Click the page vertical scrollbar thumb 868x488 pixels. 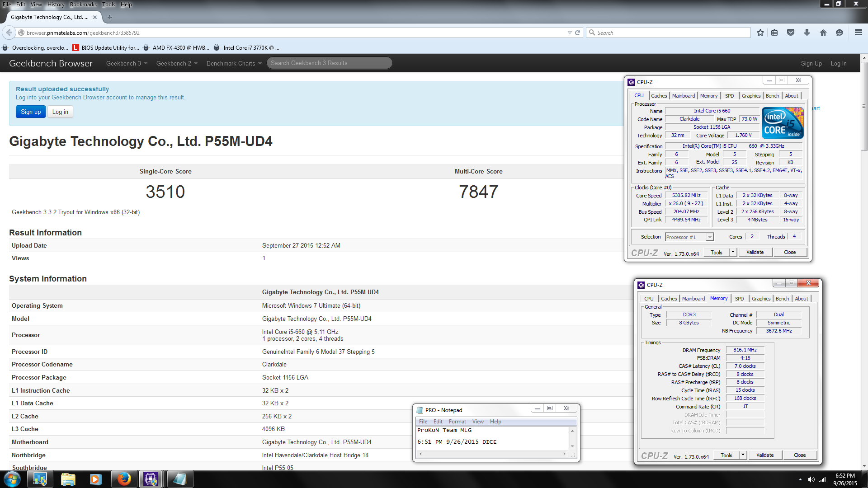pyautogui.click(x=864, y=106)
